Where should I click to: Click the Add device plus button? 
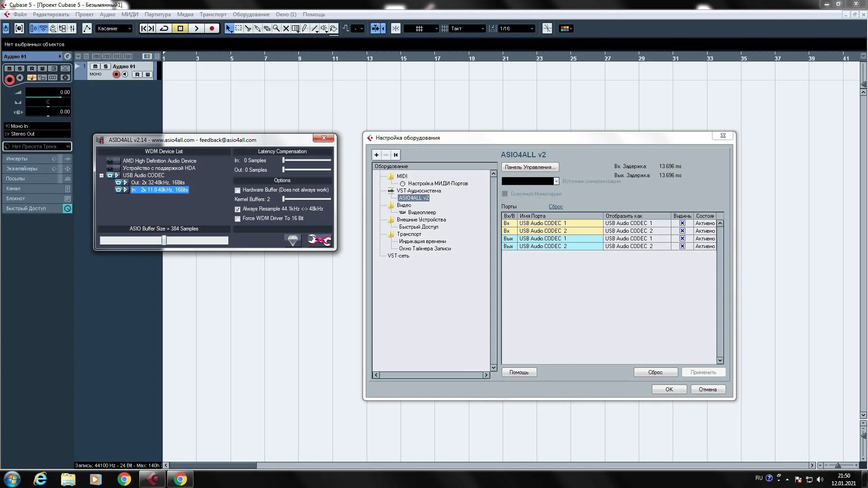(376, 155)
